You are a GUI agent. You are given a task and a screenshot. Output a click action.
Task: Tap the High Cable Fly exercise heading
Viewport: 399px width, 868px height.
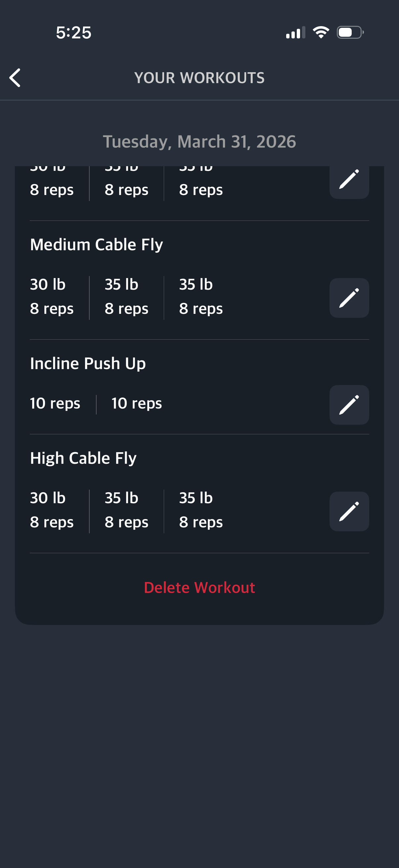(83, 458)
